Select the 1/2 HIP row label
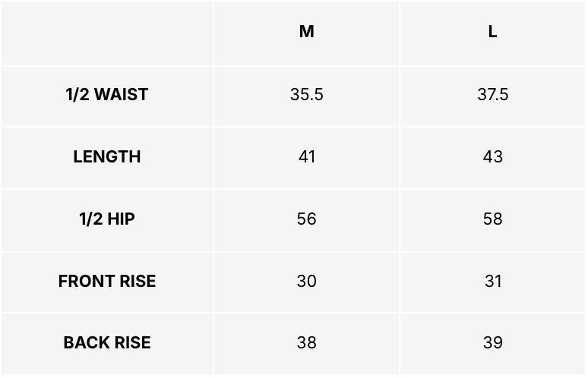Screen dimensions: 588x378 point(107,219)
